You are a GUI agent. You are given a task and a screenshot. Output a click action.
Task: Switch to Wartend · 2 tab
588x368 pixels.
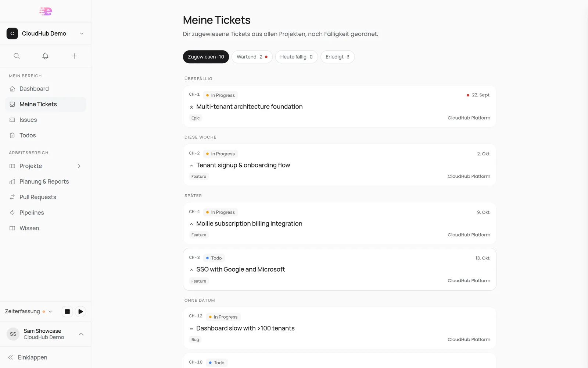pos(252,57)
